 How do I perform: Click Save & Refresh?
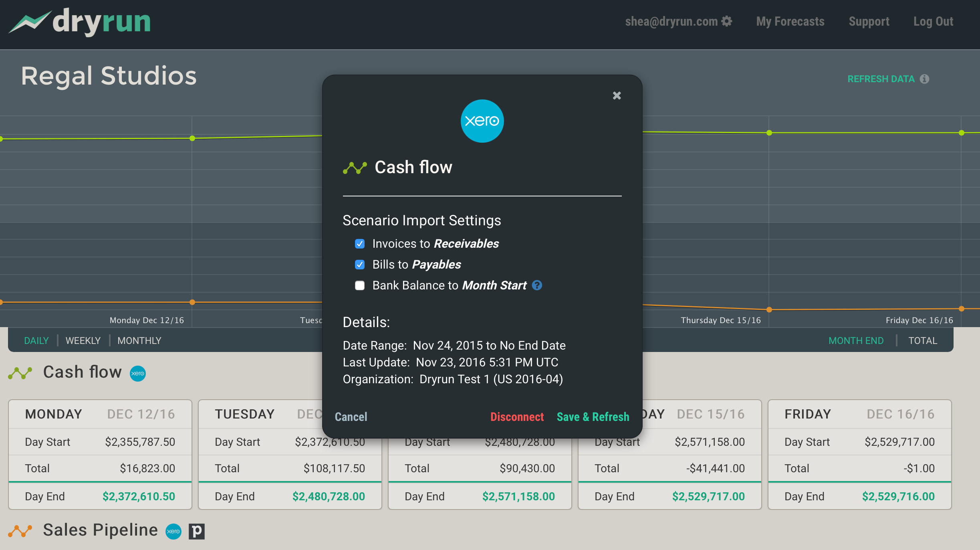point(593,417)
